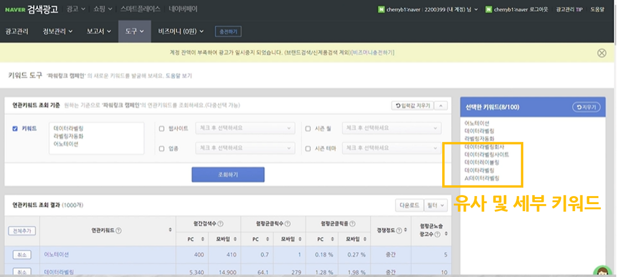644x277 pixels.
Task: Click the 어노테이션 keyword link in results table
Action: pos(56,255)
